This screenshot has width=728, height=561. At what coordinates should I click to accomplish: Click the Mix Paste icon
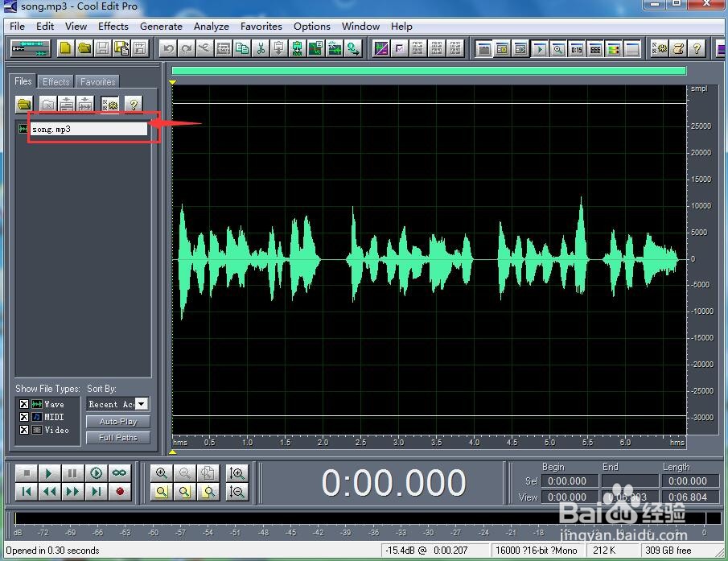(297, 48)
